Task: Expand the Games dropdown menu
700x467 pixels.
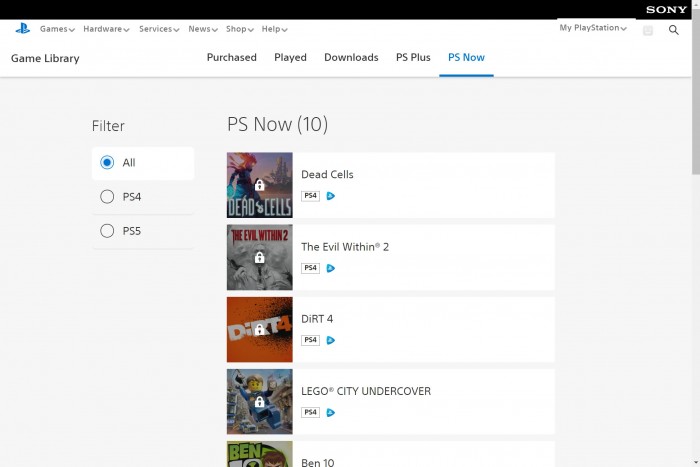Action: click(57, 29)
